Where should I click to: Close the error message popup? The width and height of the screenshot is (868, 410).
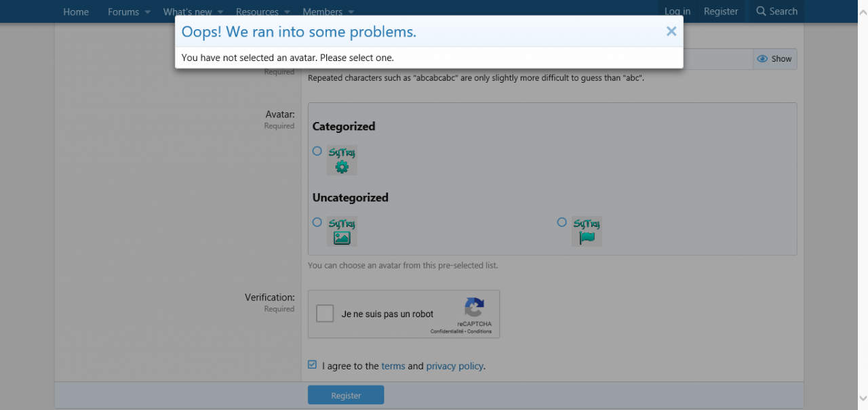coord(671,31)
